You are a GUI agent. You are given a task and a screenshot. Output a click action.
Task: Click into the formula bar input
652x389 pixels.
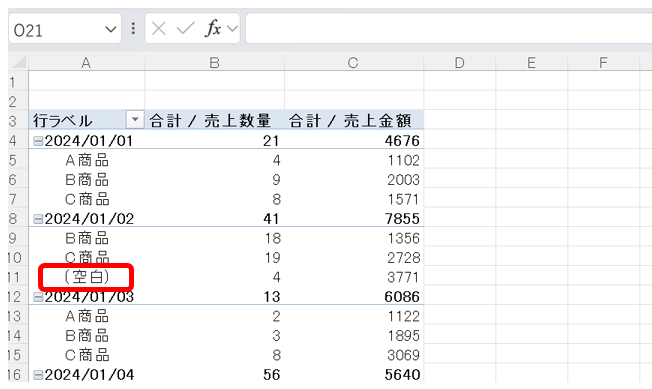coord(449,28)
